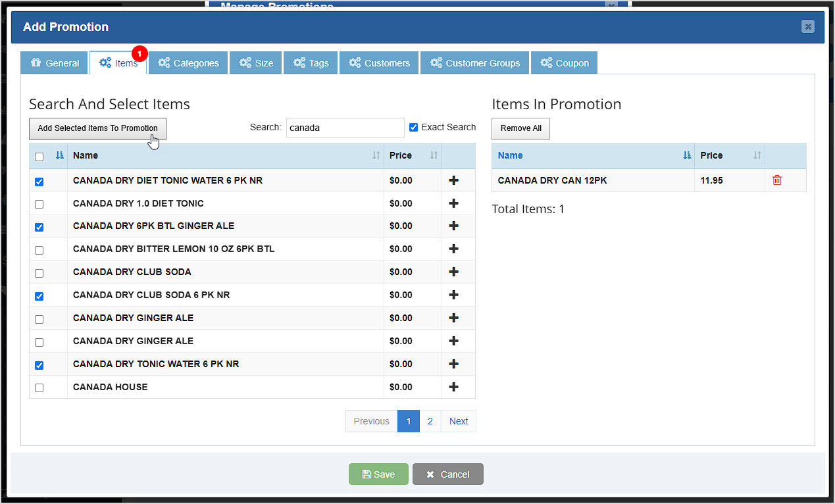The height and width of the screenshot is (504, 835).
Task: Open the Customer Groups tab
Action: click(474, 63)
